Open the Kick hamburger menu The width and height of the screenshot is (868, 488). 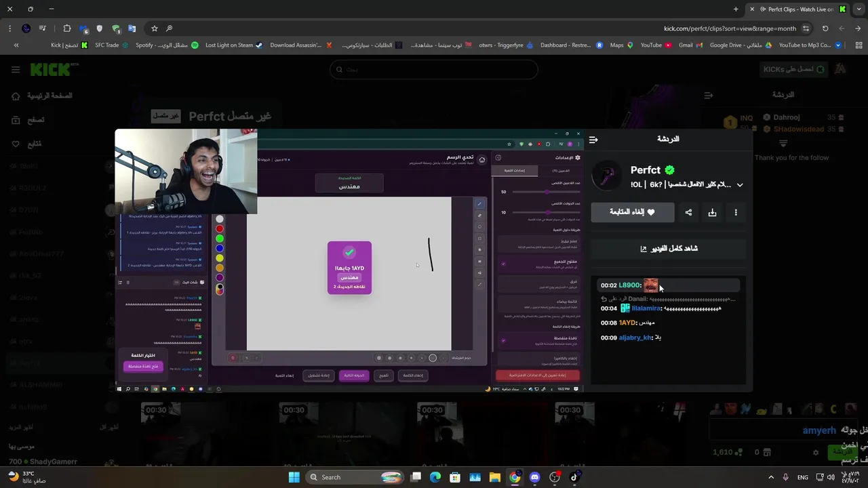(x=16, y=69)
